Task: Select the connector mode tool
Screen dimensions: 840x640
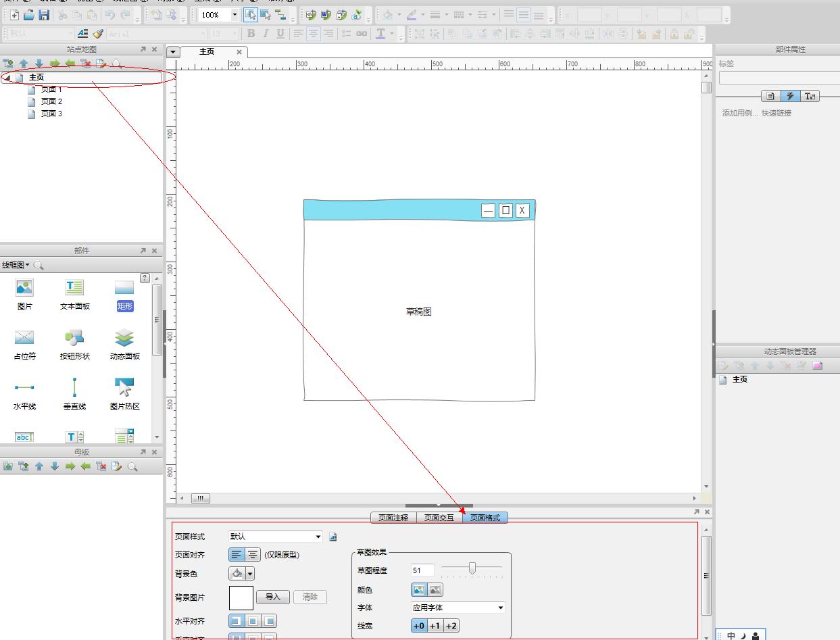Action: tap(280, 15)
